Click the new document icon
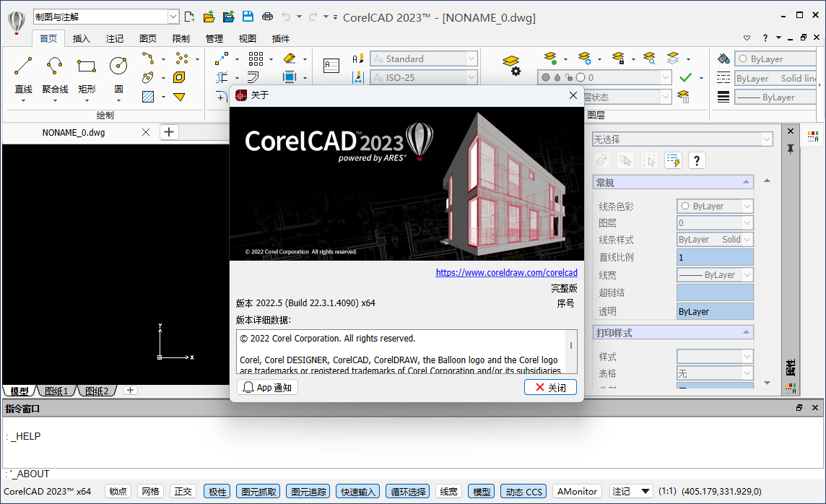 (190, 17)
